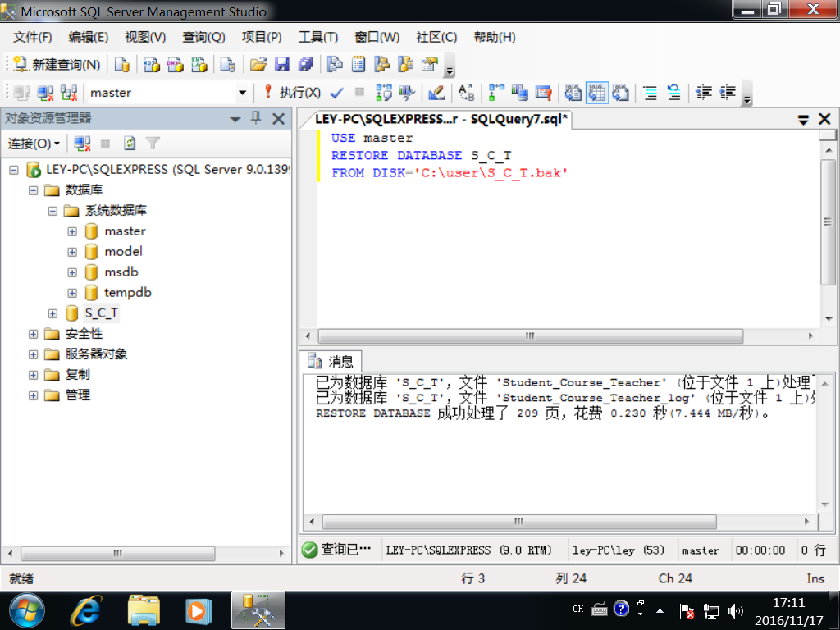Collapse the LEY-PC\SQLEXPRESS server node
The image size is (840, 630).
click(x=14, y=171)
